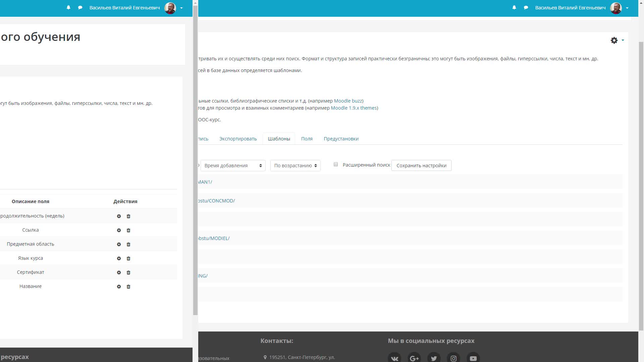Click the Действия column header
The height and width of the screenshot is (362, 644).
click(x=125, y=201)
